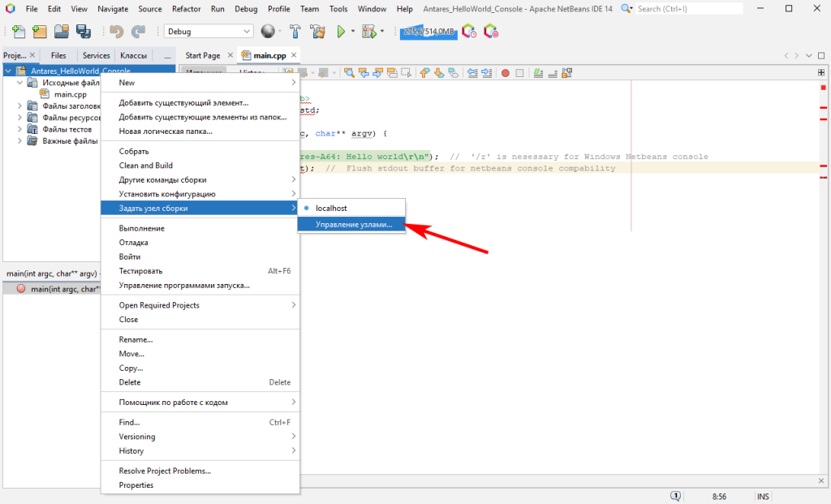Choose Тестировать from the context menu
This screenshot has height=504, width=831.
tap(200, 271)
